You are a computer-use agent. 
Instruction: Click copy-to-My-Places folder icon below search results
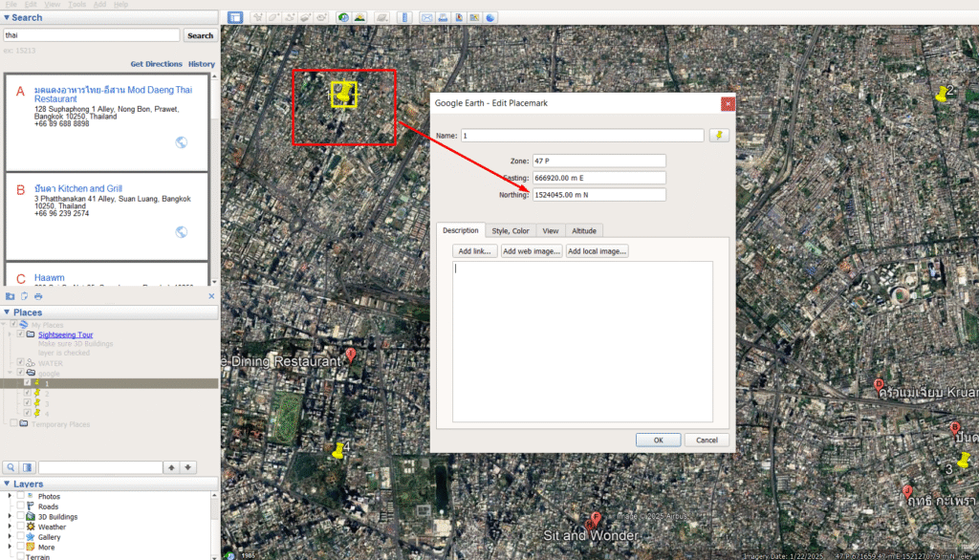click(10, 296)
